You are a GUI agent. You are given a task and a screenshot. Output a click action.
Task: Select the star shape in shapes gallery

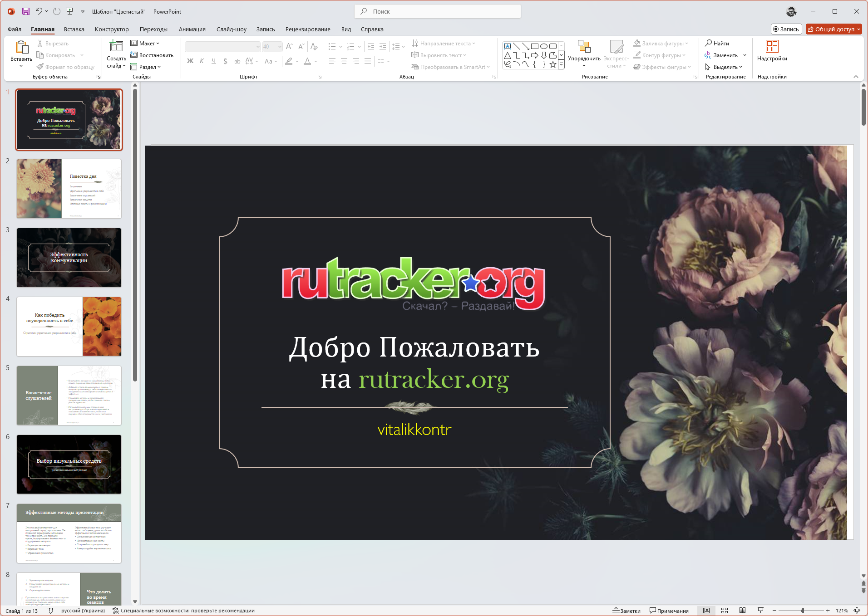pos(552,64)
